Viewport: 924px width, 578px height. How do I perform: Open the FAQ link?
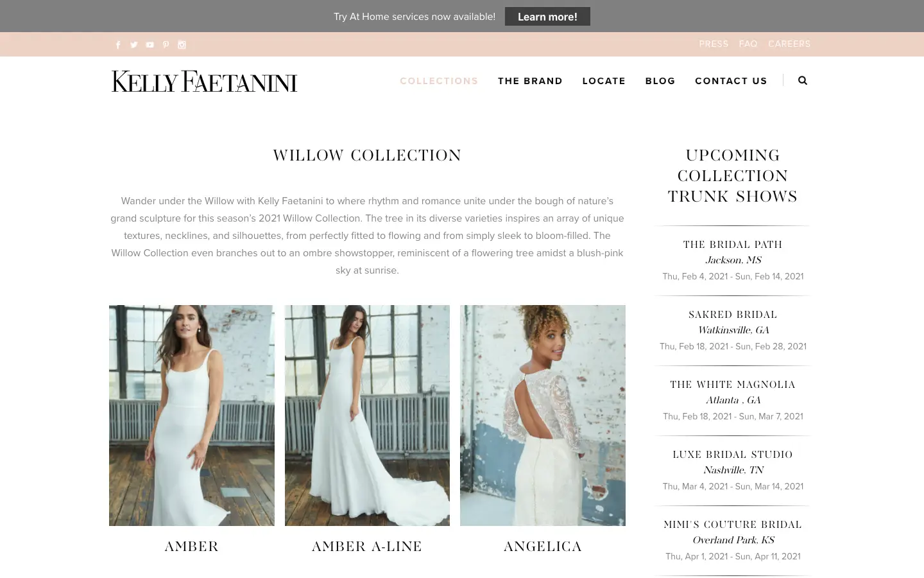748,44
